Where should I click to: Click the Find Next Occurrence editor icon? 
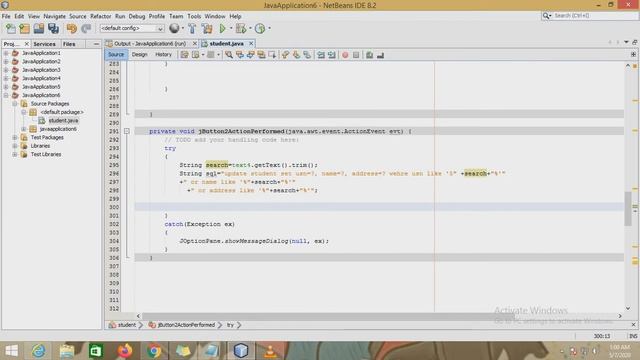[250, 55]
